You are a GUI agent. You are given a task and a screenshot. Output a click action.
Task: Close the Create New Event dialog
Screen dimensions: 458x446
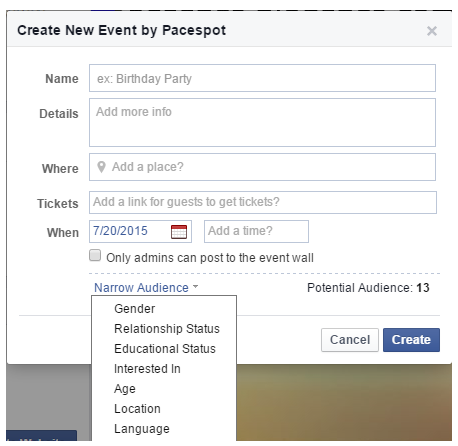pos(432,31)
